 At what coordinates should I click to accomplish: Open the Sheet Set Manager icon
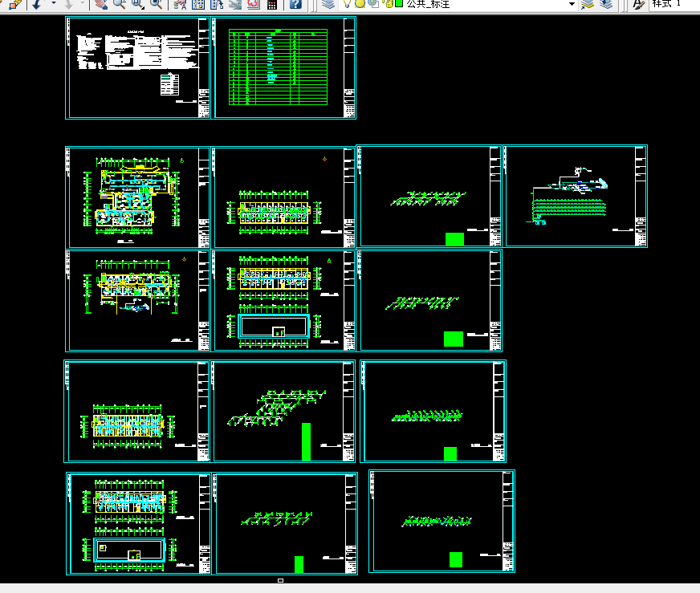pos(235,5)
